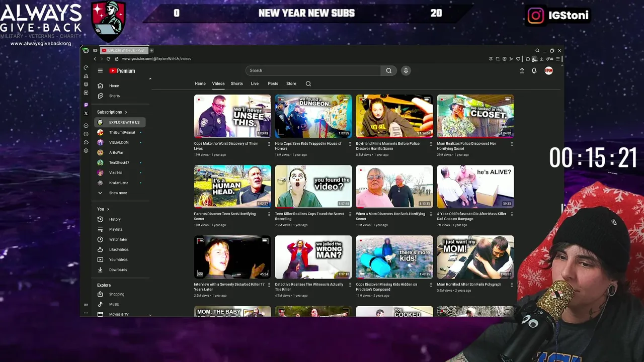Open 'When a Mom Discovers Her Son's' title
Viewport: 644px width, 362px height.
pos(390,216)
